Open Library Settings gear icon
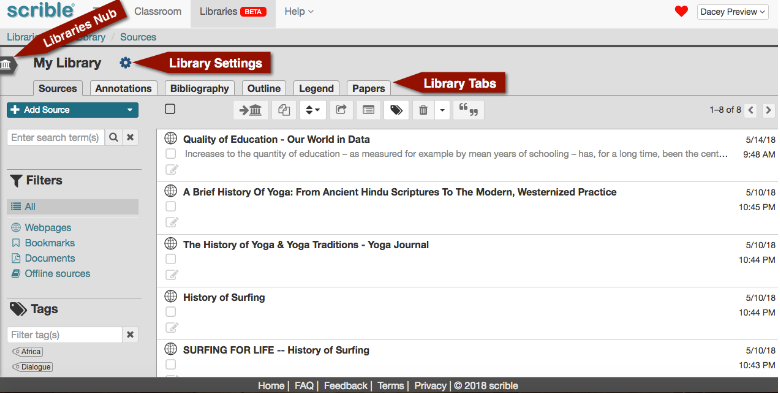The image size is (780, 393). (x=125, y=63)
